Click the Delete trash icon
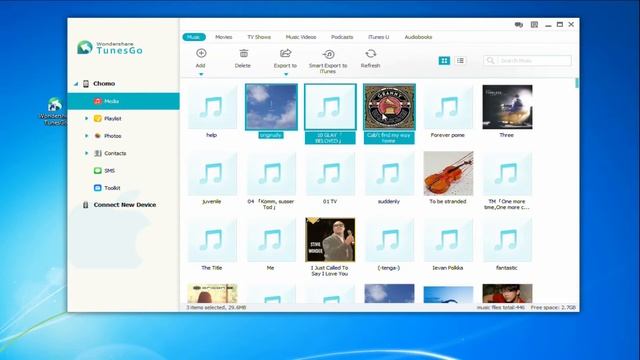This screenshot has width=640, height=360. pyautogui.click(x=244, y=53)
